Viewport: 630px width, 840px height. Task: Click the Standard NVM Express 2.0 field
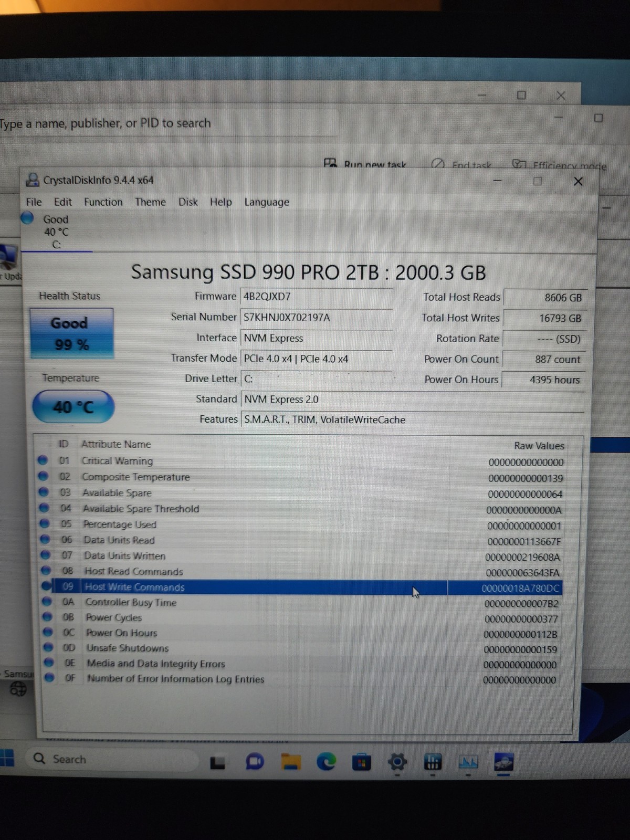coord(412,399)
